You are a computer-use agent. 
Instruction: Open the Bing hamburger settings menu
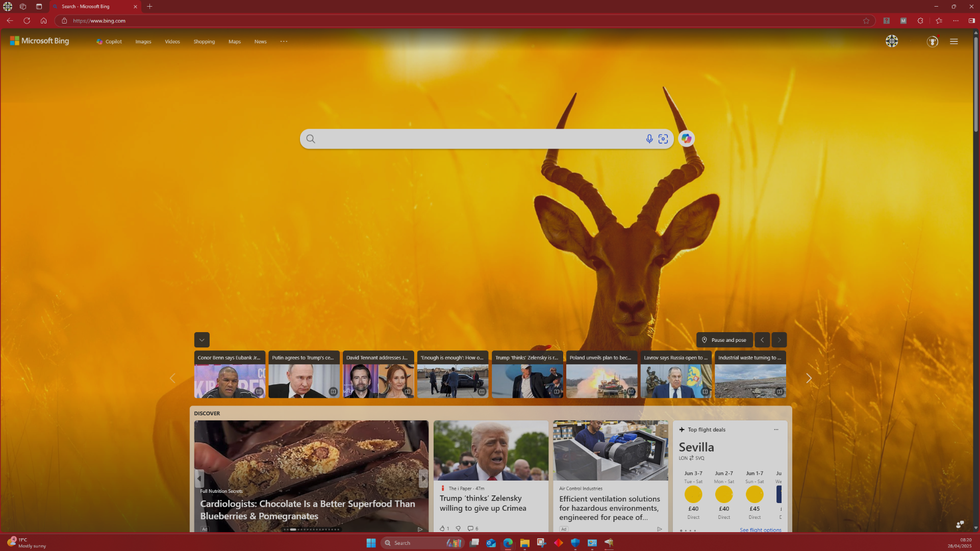(x=954, y=41)
